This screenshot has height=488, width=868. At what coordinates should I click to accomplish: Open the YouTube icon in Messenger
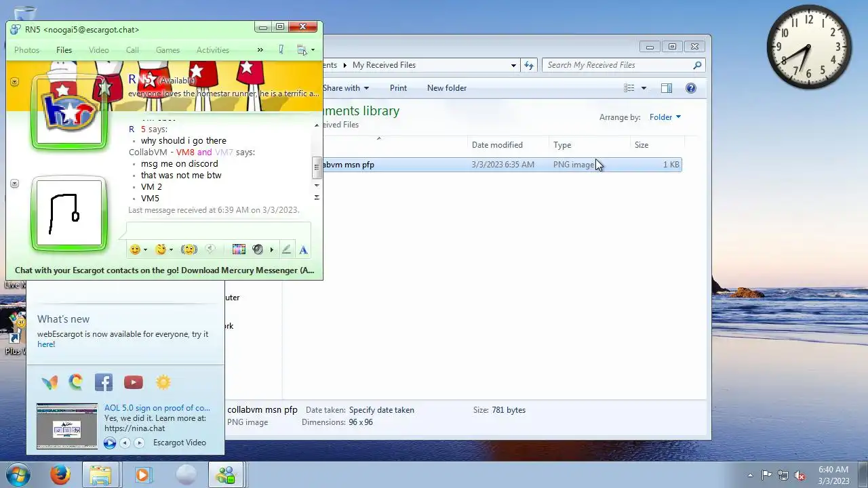(x=134, y=382)
